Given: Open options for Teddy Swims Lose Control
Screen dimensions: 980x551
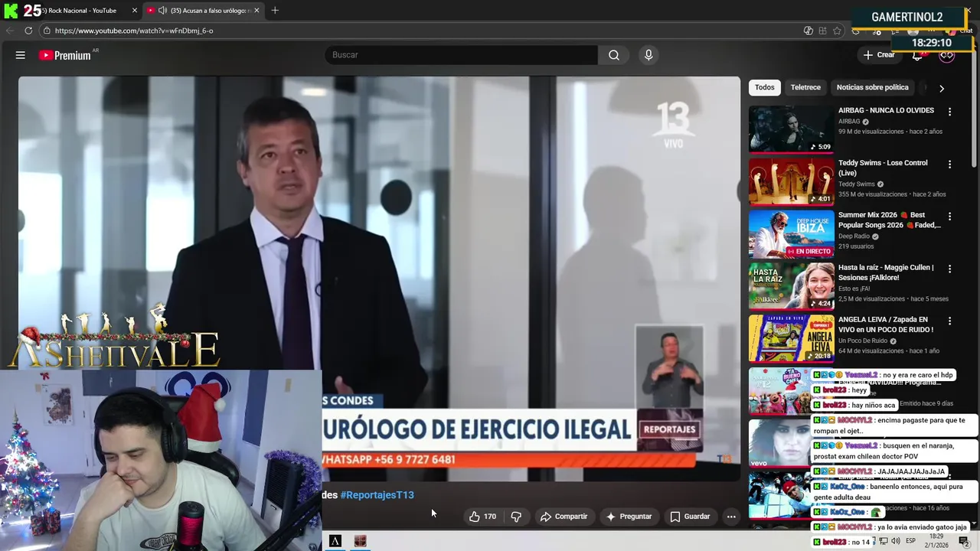Looking at the screenshot, I should click(949, 164).
